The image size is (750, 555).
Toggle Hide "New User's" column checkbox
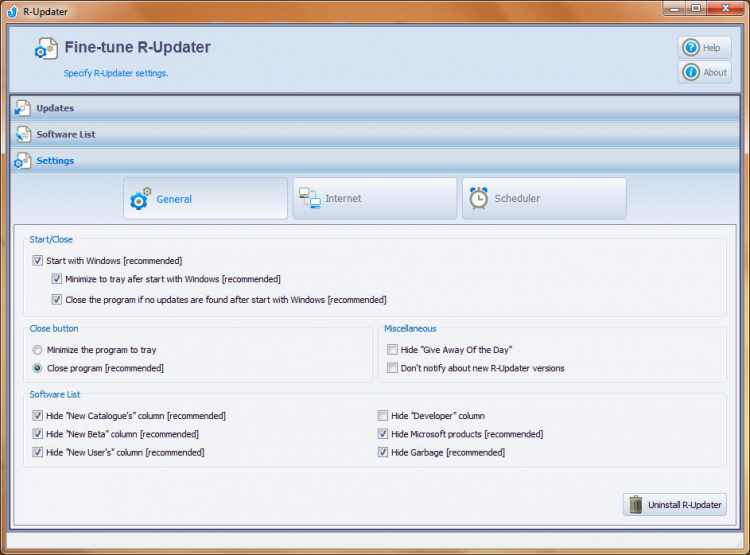pos(37,452)
